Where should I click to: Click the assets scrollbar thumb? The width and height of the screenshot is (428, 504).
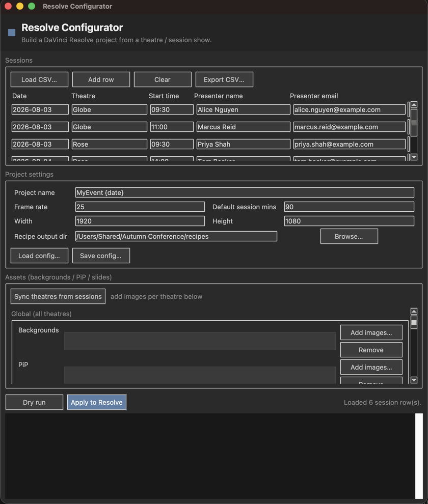[414, 322]
